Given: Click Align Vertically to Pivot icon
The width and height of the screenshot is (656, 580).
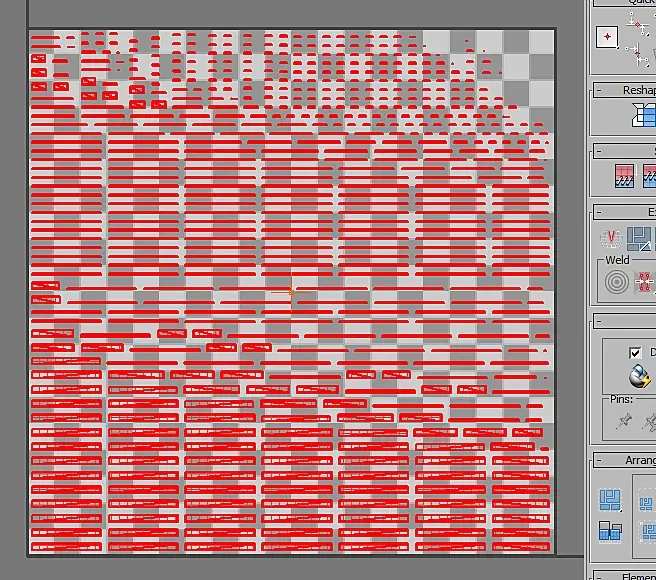Looking at the screenshot, I should (638, 54).
